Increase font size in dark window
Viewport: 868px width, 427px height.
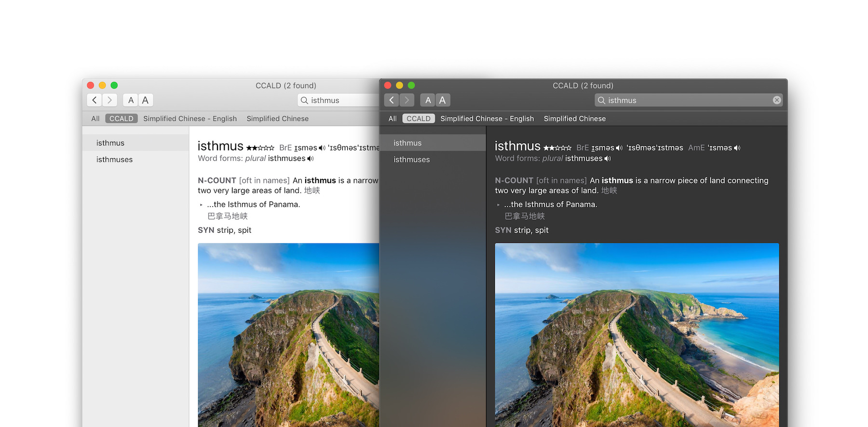click(443, 100)
